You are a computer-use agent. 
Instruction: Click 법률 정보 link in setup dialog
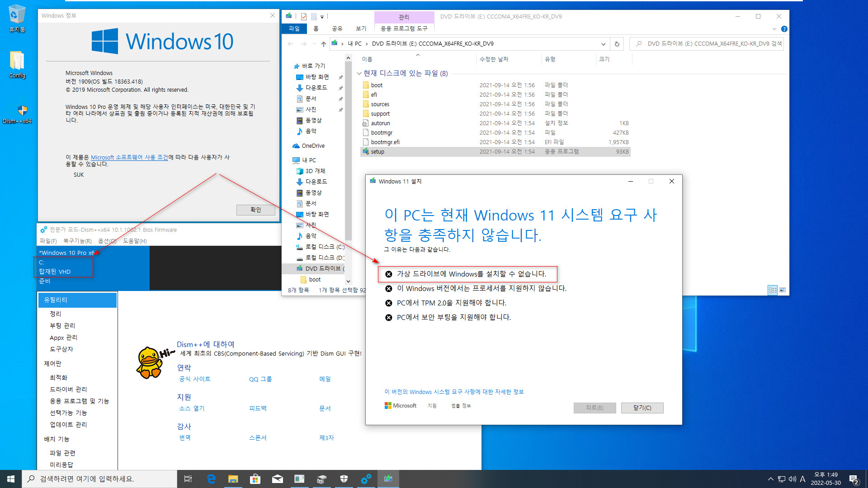coord(461,406)
